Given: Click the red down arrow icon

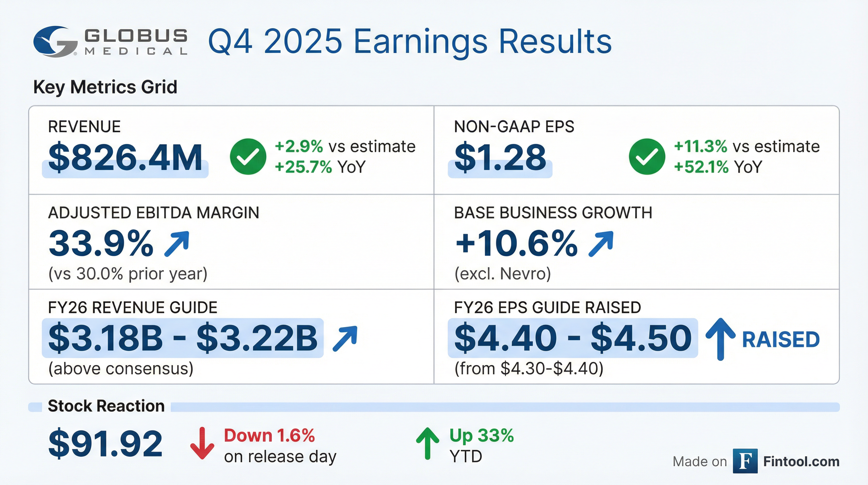Looking at the screenshot, I should point(202,443).
